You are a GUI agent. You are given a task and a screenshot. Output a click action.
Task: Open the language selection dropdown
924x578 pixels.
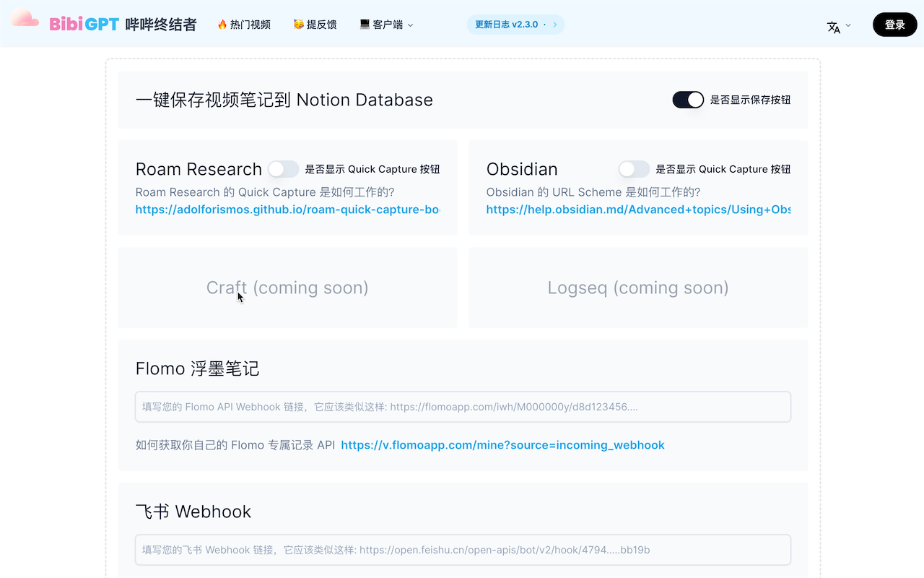point(837,25)
